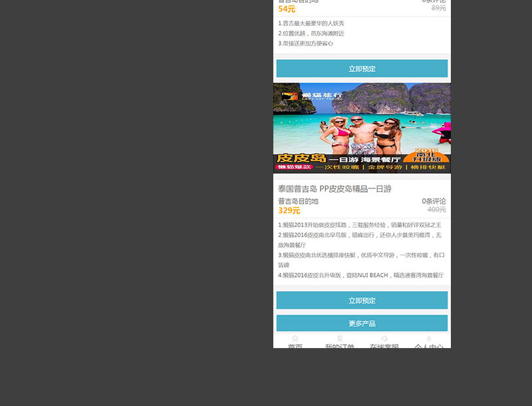Image resolution: width=532 pixels, height=406 pixels.
Task: Click the 54元 price text
Action: click(287, 9)
